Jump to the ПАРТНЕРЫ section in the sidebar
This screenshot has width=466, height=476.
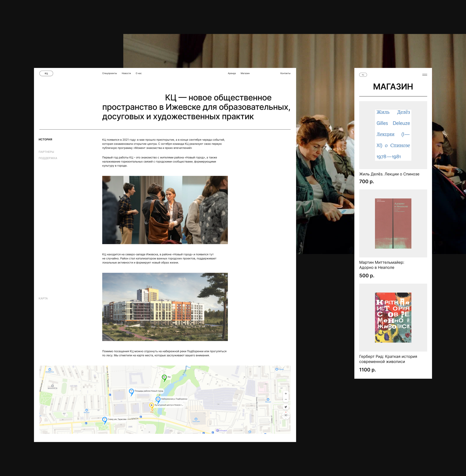coord(46,152)
